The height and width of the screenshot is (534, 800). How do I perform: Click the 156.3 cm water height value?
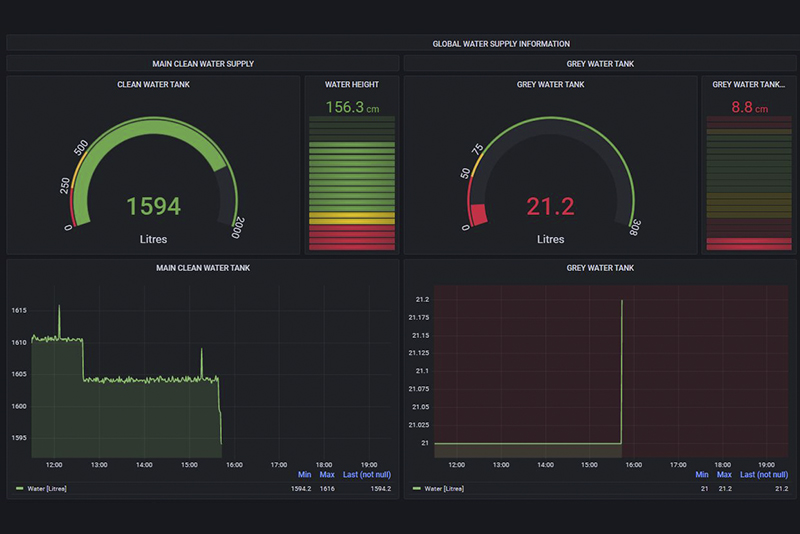[352, 107]
